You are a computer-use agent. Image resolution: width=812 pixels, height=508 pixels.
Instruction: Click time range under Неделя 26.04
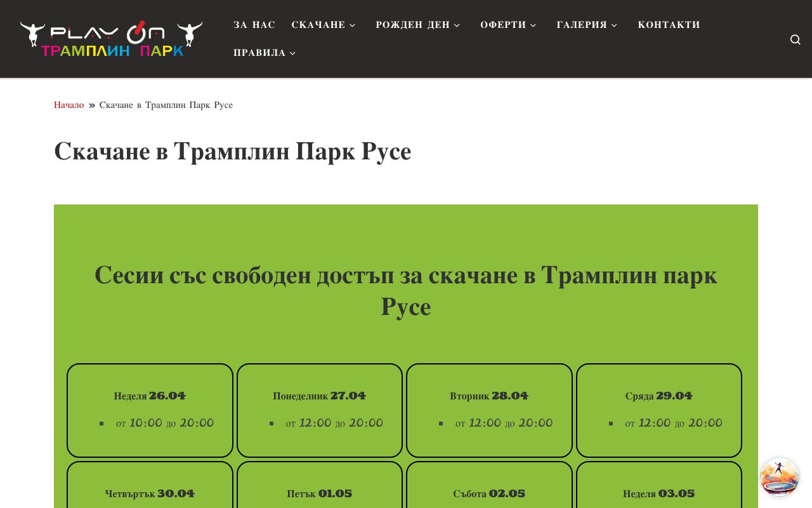click(165, 423)
